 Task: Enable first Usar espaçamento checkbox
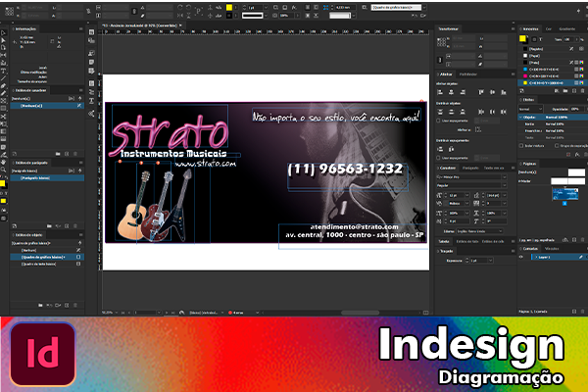pos(438,121)
